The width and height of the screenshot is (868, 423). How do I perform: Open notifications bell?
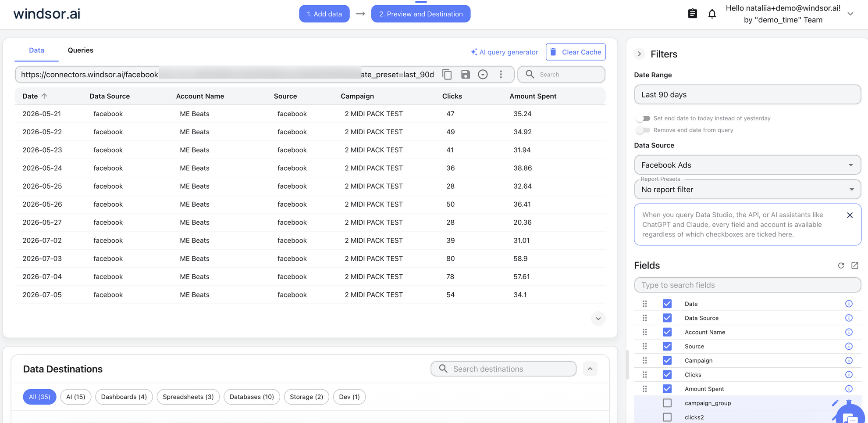point(712,14)
